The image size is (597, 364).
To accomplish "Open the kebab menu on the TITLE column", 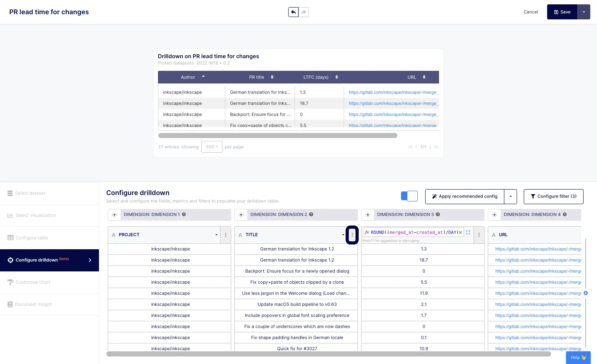I will [352, 235].
